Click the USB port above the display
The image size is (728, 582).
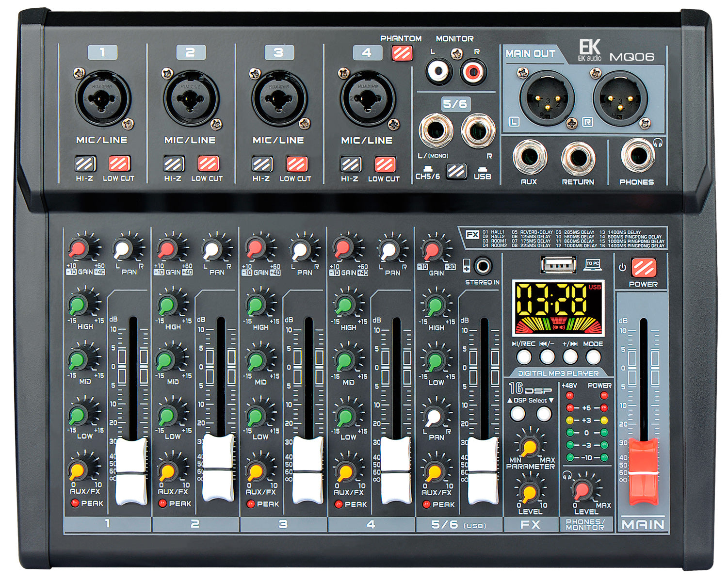coord(558,265)
